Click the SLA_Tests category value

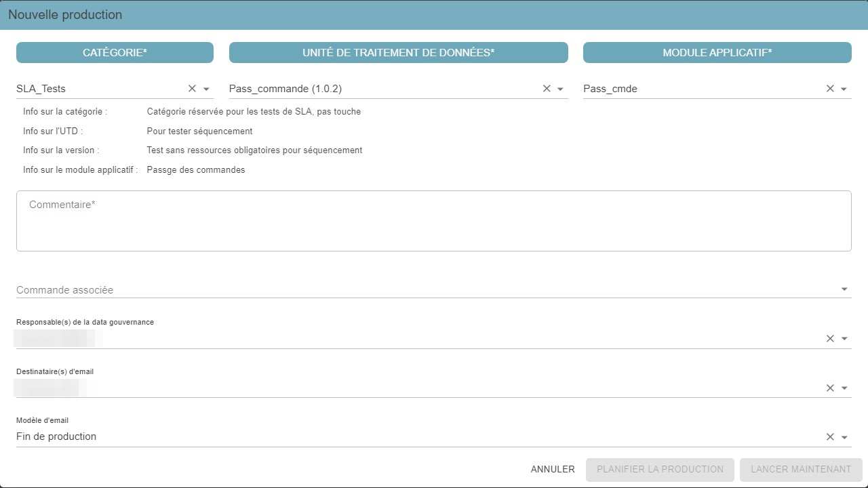(41, 89)
